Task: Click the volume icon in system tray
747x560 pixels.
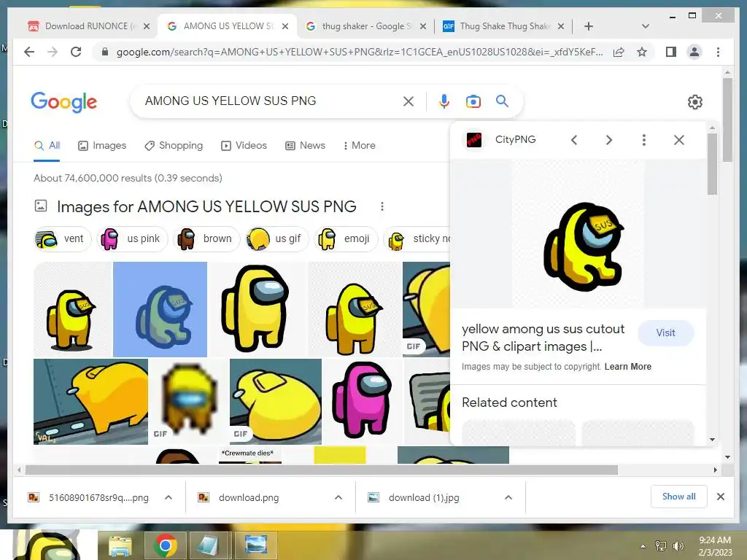Action: coord(678,546)
